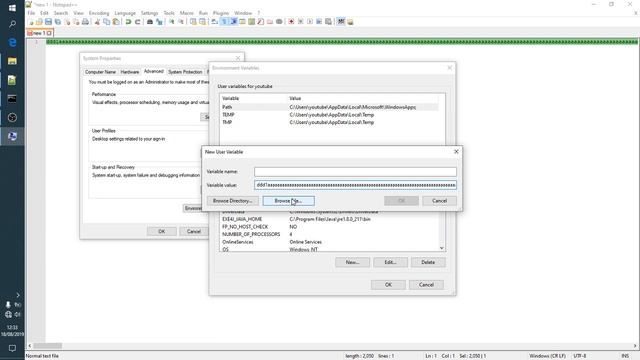The image size is (640, 360).
Task: Click the Edit button for system variables
Action: pyautogui.click(x=391, y=262)
